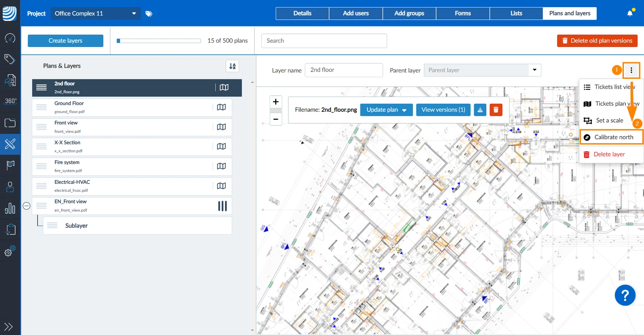Toggle map view for Ground Floor layer

(221, 107)
